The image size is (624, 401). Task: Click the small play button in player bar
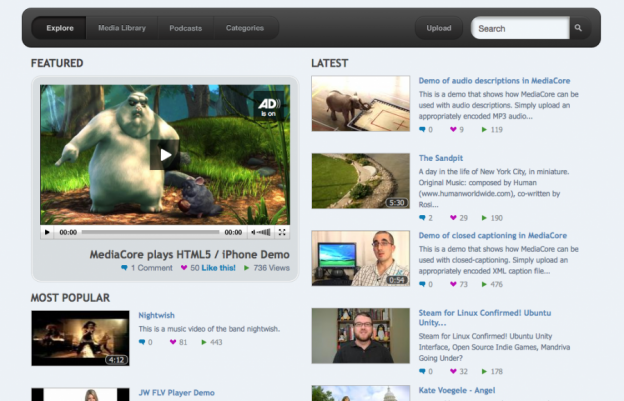(47, 232)
